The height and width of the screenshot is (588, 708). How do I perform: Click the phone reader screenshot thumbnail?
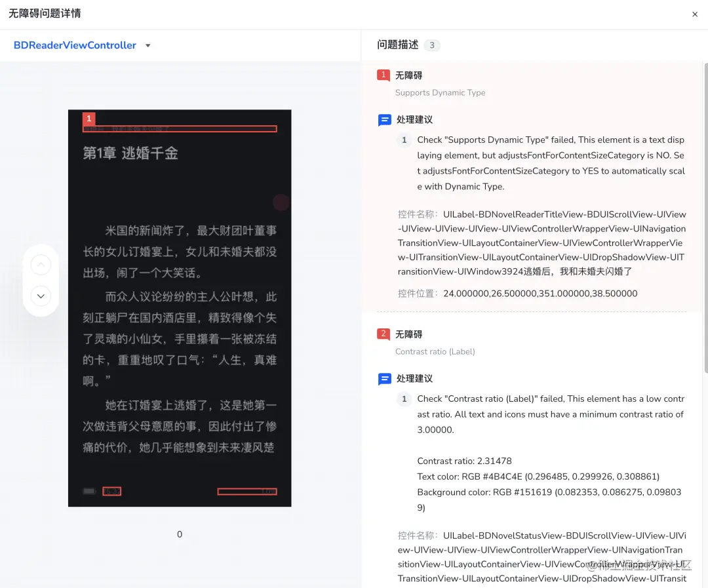[x=180, y=308]
